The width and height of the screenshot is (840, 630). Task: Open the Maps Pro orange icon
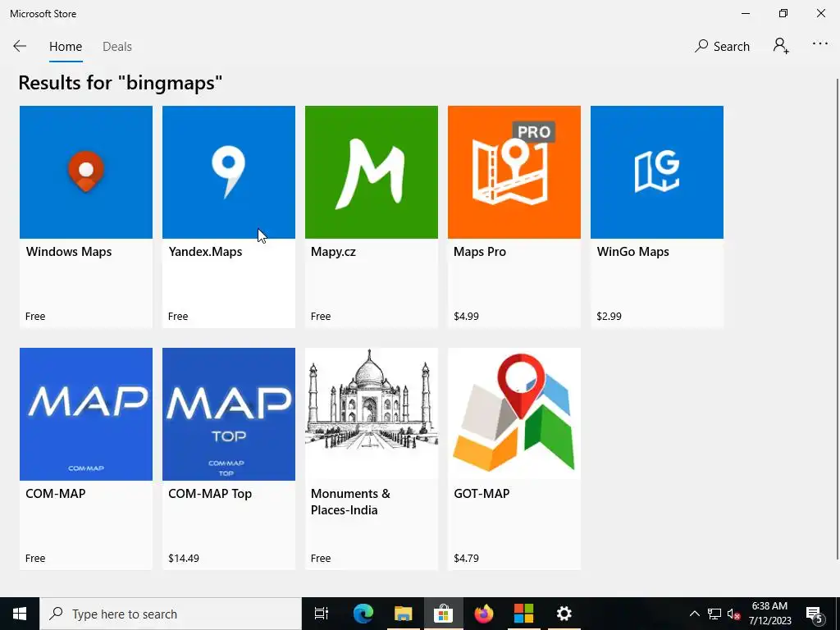pos(514,172)
